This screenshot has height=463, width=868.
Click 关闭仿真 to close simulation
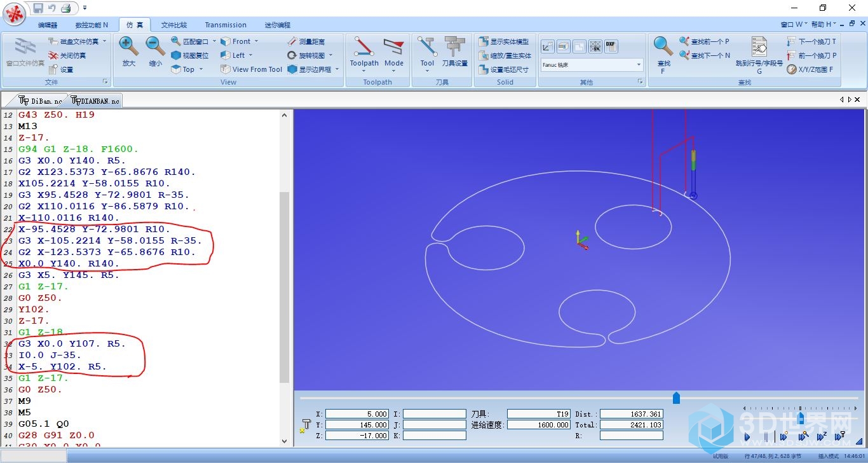(67, 55)
